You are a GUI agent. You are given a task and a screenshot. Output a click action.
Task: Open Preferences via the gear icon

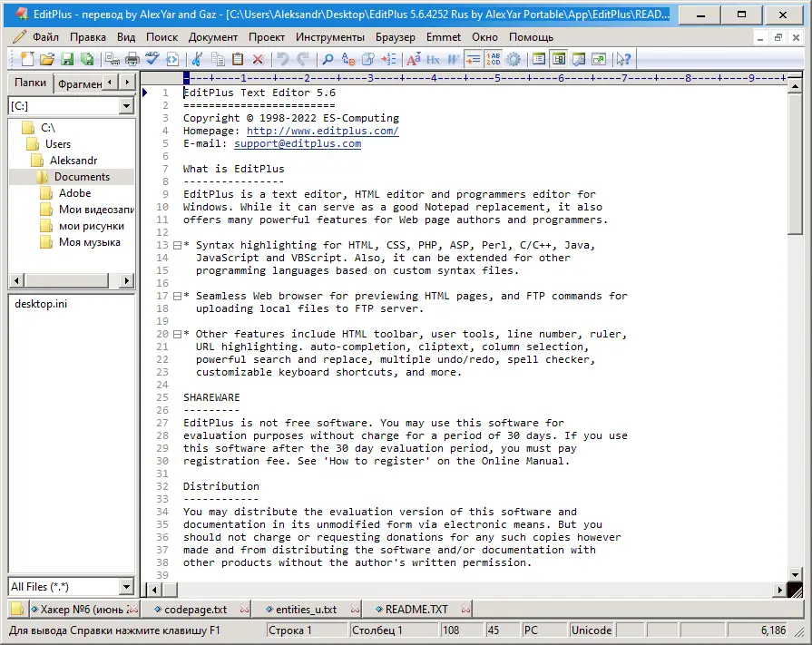(x=514, y=58)
